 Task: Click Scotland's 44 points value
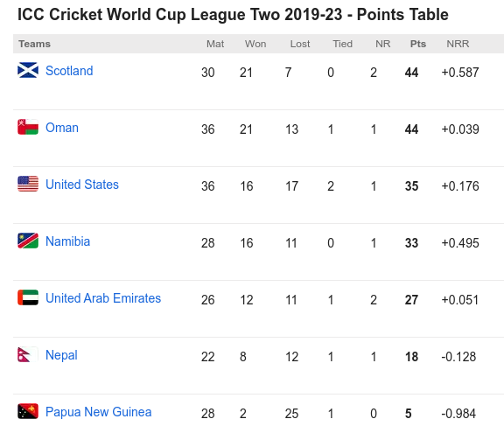[x=411, y=73]
